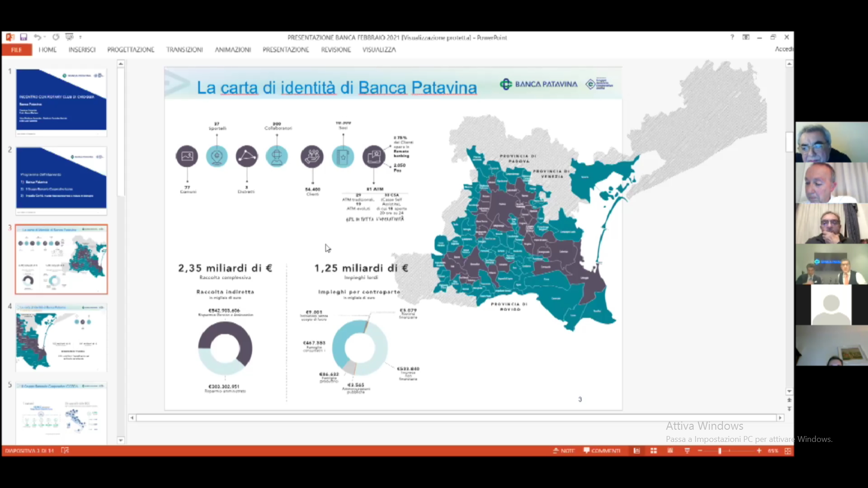Switch to VISUALIZZA ribbon tab

tap(379, 50)
